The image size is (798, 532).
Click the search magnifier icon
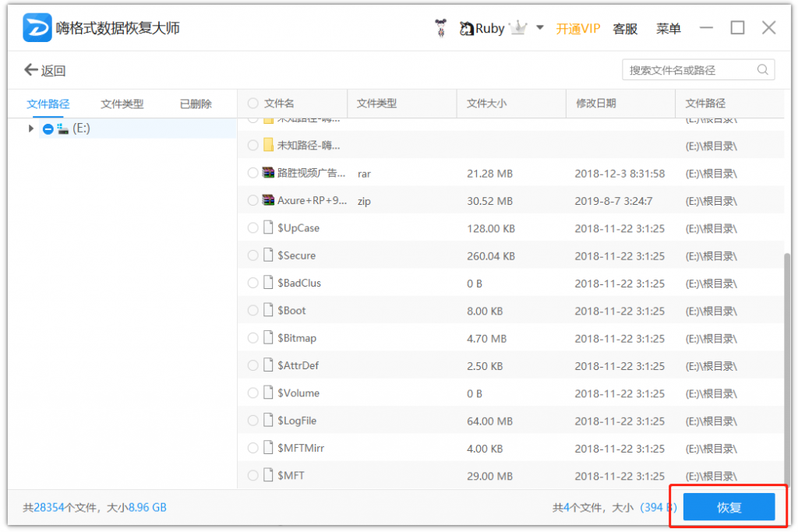pyautogui.click(x=762, y=69)
